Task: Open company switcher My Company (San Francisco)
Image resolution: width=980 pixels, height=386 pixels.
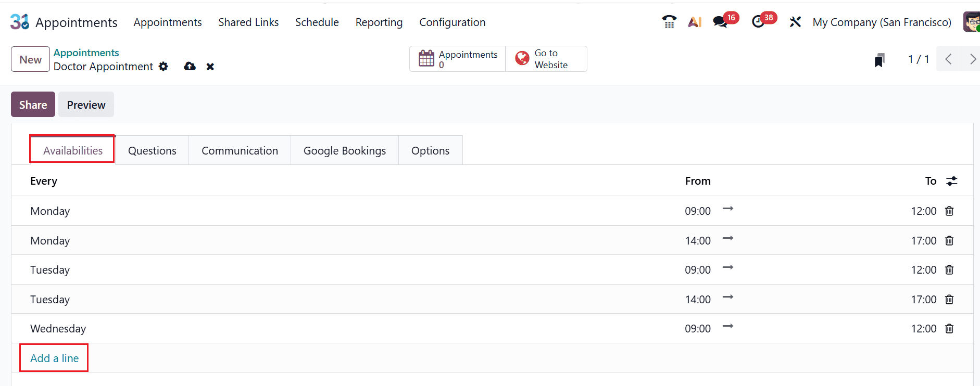Action: pyautogui.click(x=882, y=22)
